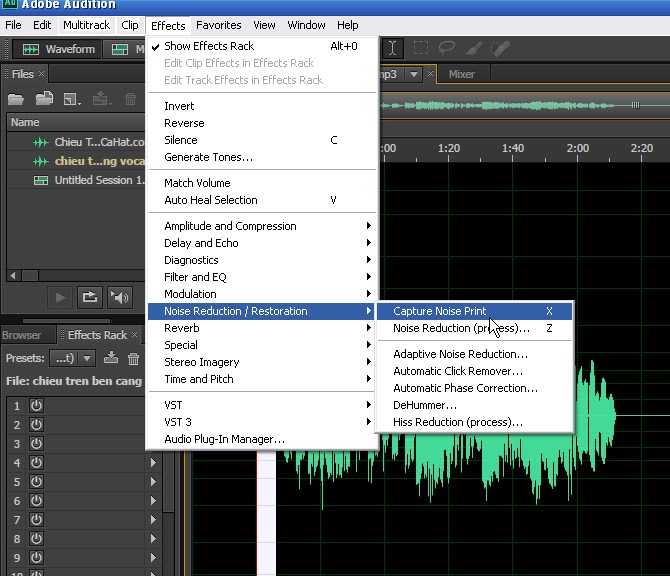Click the New File icon in Files panel
670x576 pixels.
[72, 99]
